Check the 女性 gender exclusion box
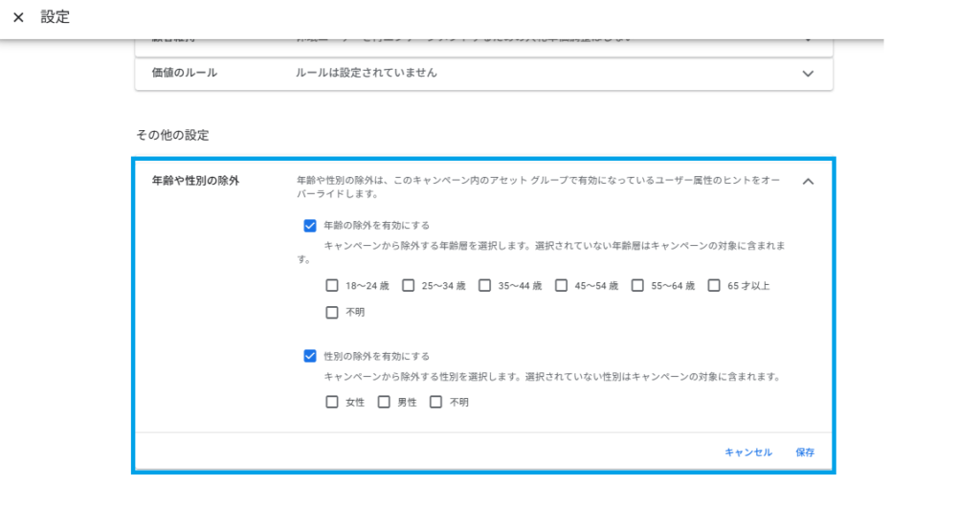Viewport: 980px width, 506px height. pos(332,402)
